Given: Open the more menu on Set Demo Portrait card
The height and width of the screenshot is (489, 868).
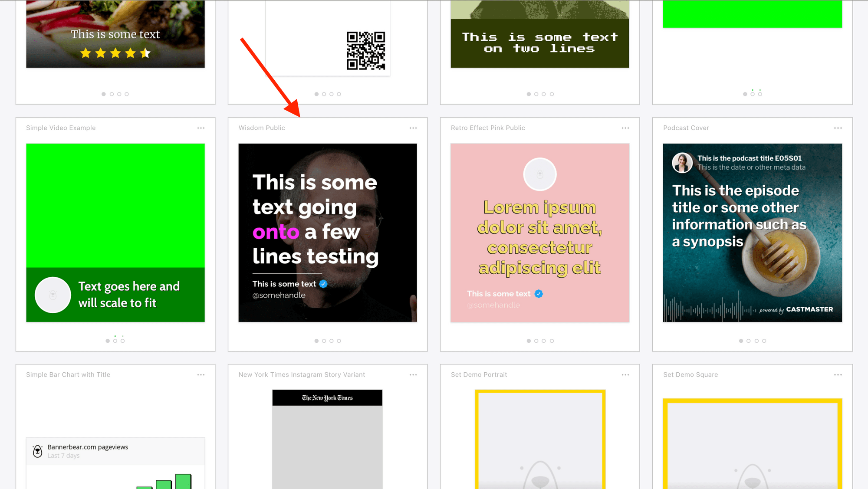Looking at the screenshot, I should [625, 375].
